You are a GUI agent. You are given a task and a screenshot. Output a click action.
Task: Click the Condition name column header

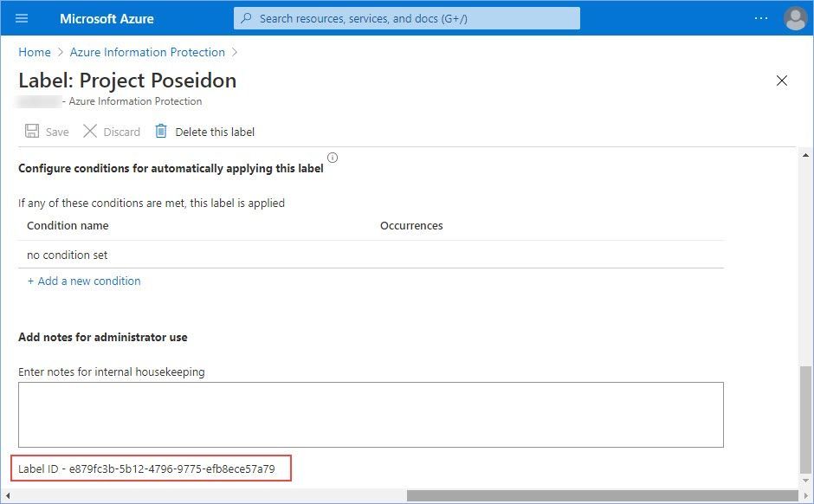coord(68,226)
